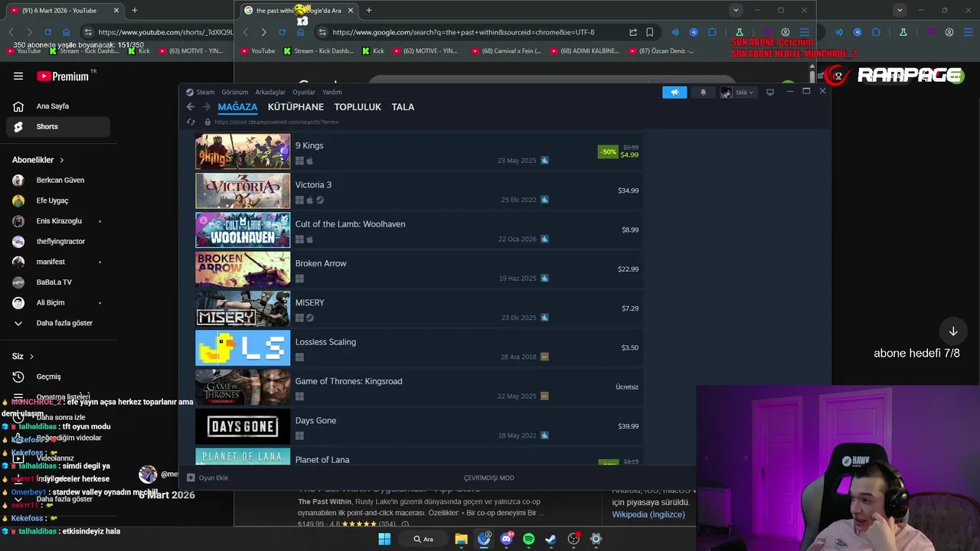Screen dimensions: 980x551
Task: Share the Google page via address bar icon
Action: (633, 32)
